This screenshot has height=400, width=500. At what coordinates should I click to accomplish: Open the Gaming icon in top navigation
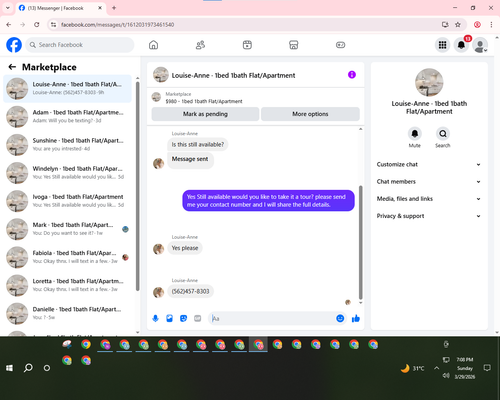tap(340, 45)
